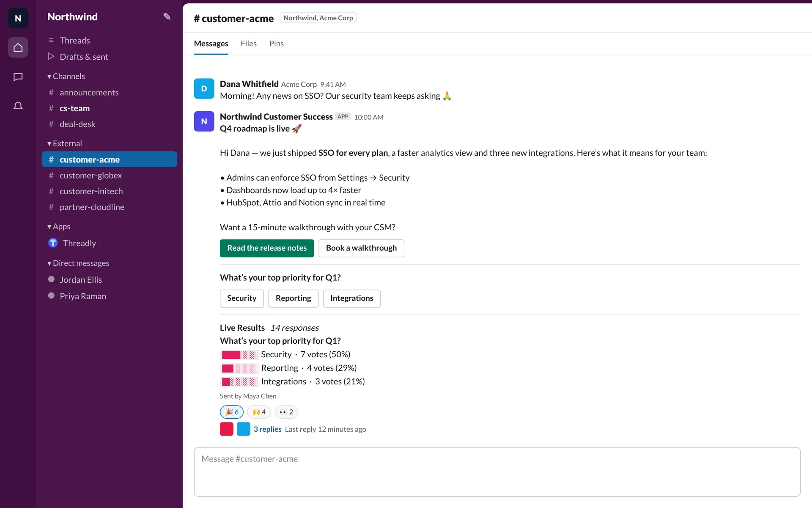
Task: Toggle the party popper reaction with 6
Action: pos(232,412)
